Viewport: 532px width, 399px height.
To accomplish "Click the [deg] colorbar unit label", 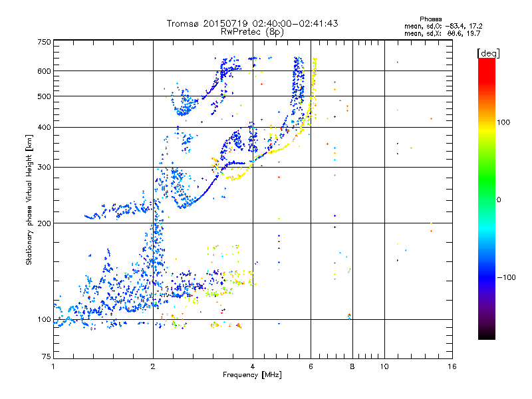I will click(487, 53).
